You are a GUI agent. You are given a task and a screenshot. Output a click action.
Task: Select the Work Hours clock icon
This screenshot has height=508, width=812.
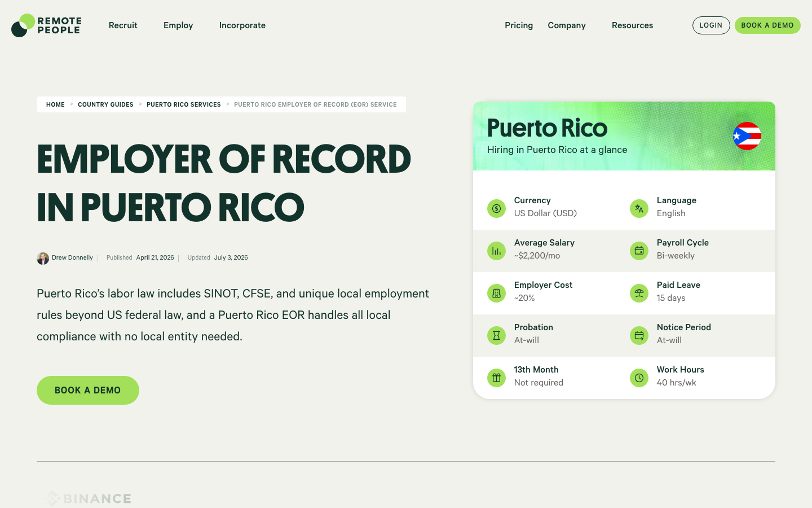click(639, 378)
